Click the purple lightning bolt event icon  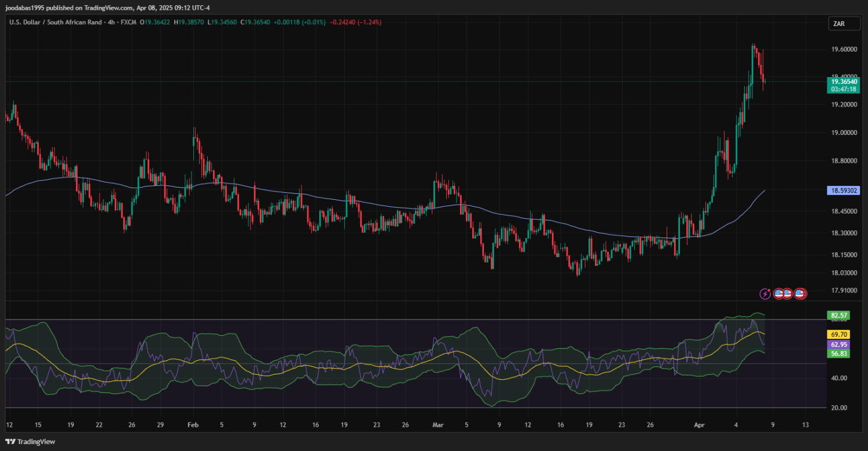coord(765,294)
